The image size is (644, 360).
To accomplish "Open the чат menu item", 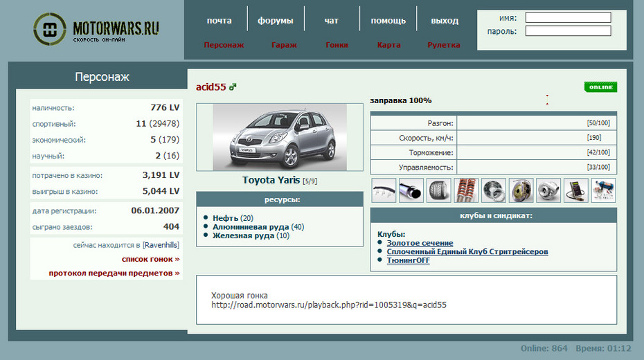I will pos(332,21).
